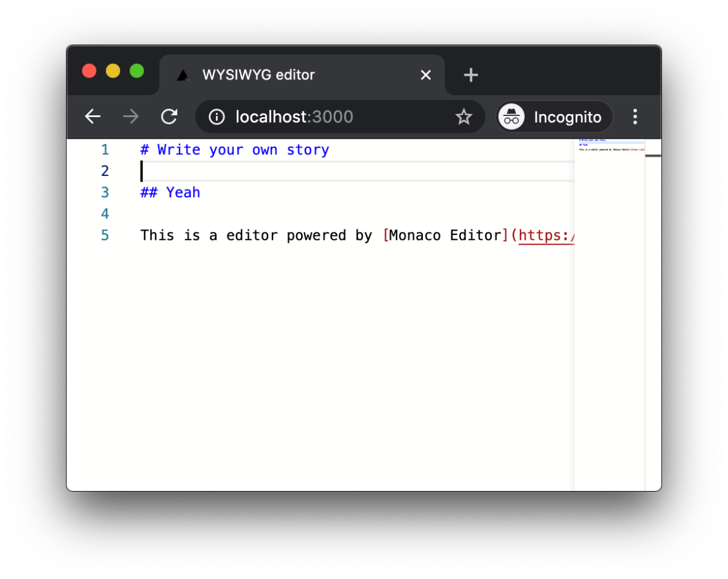Image resolution: width=728 pixels, height=579 pixels.
Task: View site information icon in address bar
Action: point(217,117)
